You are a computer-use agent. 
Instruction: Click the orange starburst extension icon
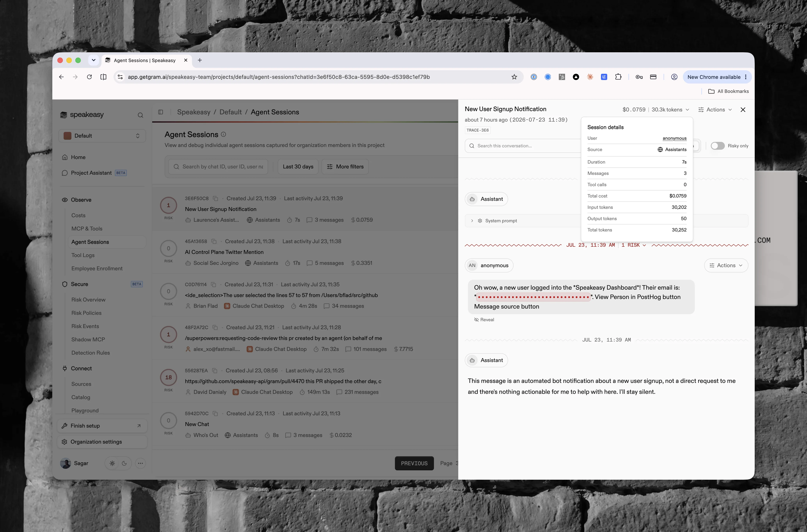coord(590,77)
